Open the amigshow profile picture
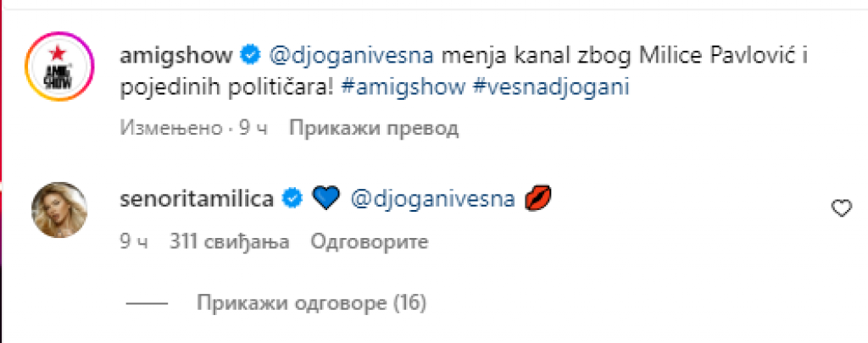Viewport: 868px width, 343px height. (60, 66)
